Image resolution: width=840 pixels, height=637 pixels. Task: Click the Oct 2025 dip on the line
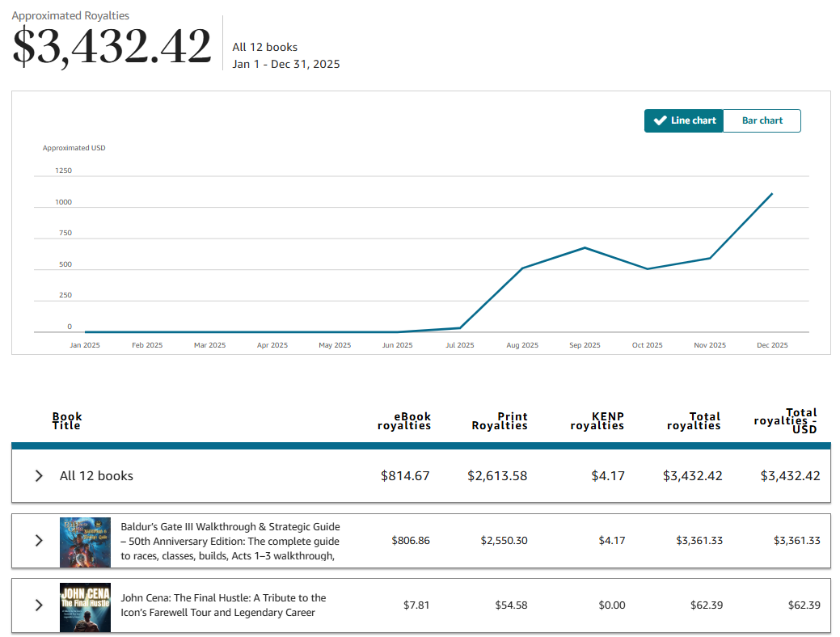[647, 269]
